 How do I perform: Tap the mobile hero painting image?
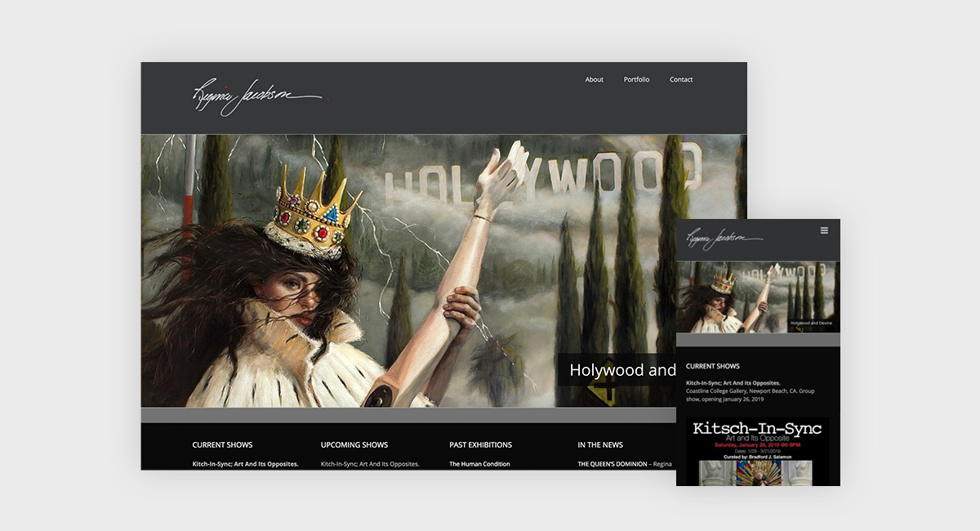pyautogui.click(x=735, y=296)
